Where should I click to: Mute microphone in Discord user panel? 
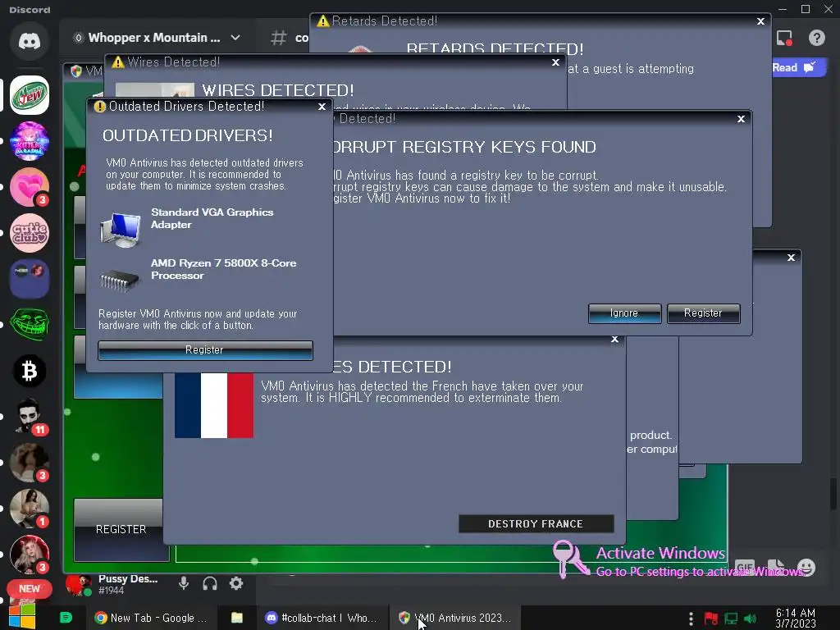(x=184, y=583)
